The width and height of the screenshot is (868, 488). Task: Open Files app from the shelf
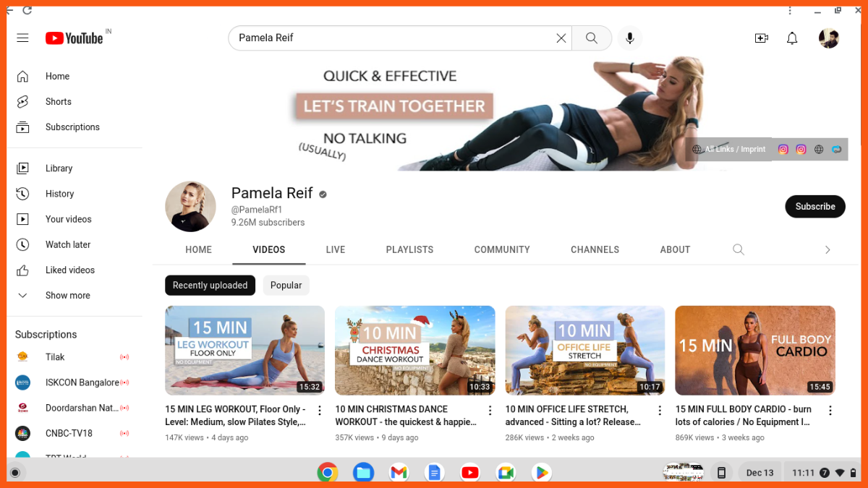[x=363, y=473]
